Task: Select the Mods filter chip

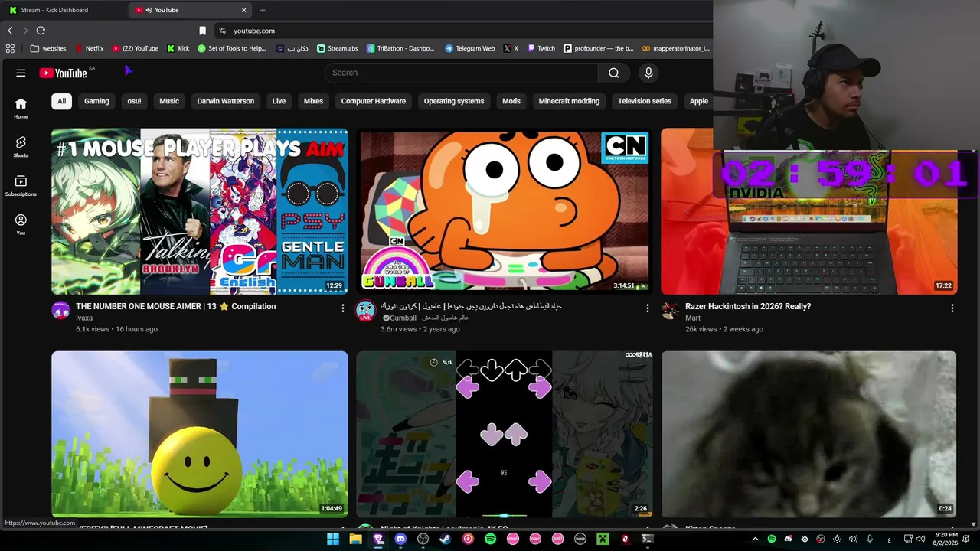Action: click(x=511, y=101)
